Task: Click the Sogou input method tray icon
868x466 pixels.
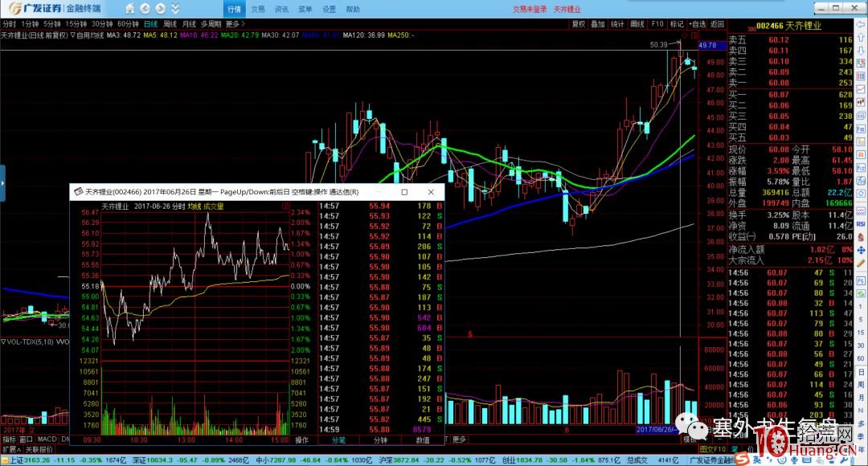Action: [743, 460]
